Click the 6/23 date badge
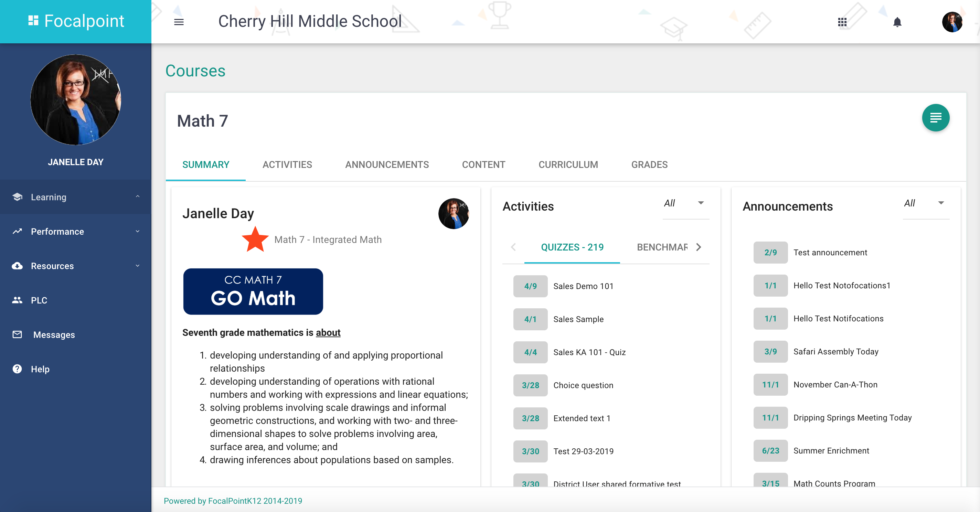This screenshot has height=512, width=980. coord(770,451)
